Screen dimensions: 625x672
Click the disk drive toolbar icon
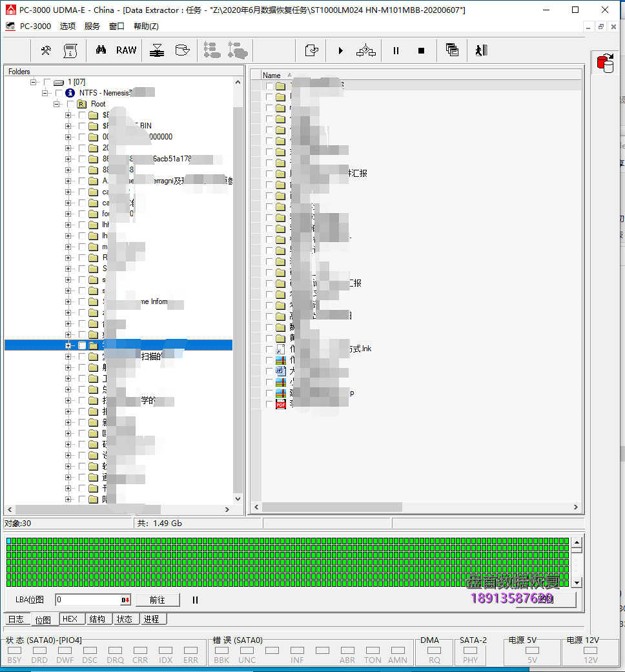[x=183, y=50]
